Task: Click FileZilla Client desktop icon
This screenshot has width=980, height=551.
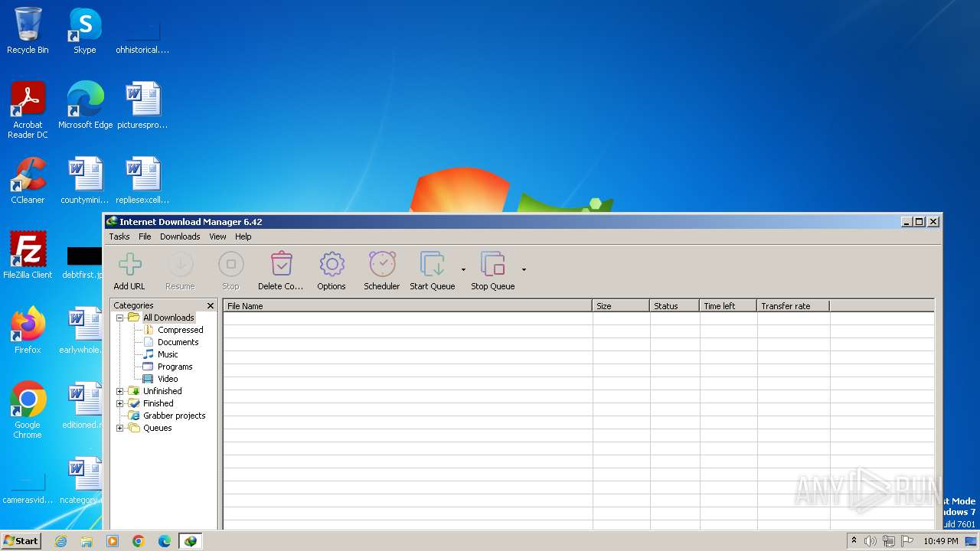Action: (28, 255)
